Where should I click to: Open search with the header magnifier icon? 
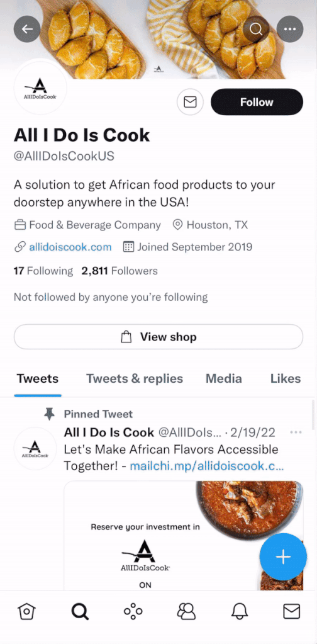[x=256, y=29]
